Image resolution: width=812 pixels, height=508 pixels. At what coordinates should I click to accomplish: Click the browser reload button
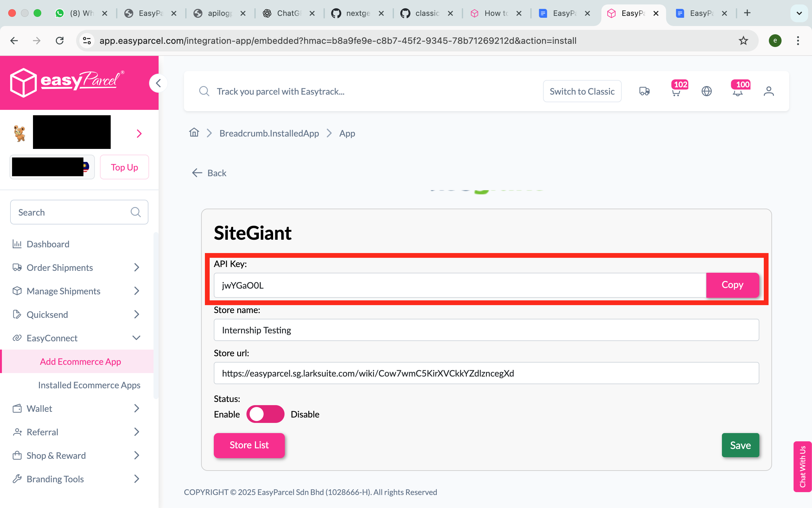[x=60, y=41]
